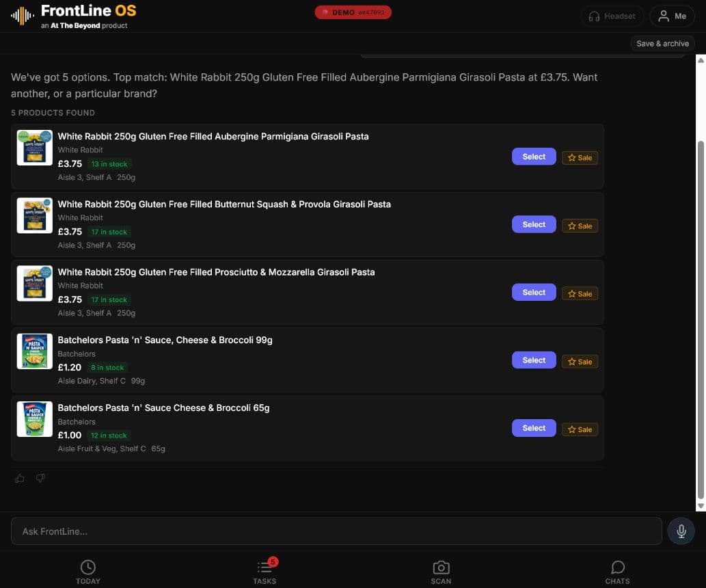Mark Batchelors 99g as Sale
This screenshot has height=588, width=706.
click(x=580, y=362)
